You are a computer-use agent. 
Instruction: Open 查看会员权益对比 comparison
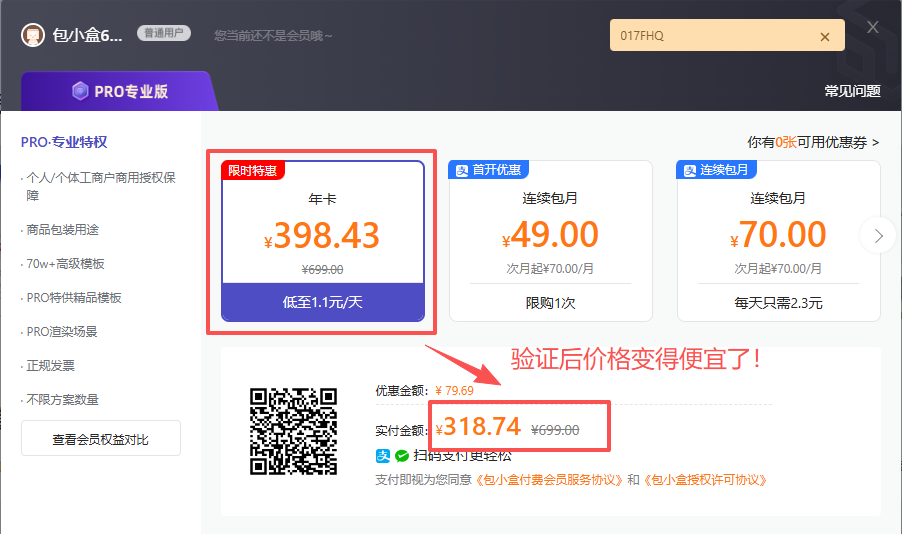pyautogui.click(x=101, y=438)
